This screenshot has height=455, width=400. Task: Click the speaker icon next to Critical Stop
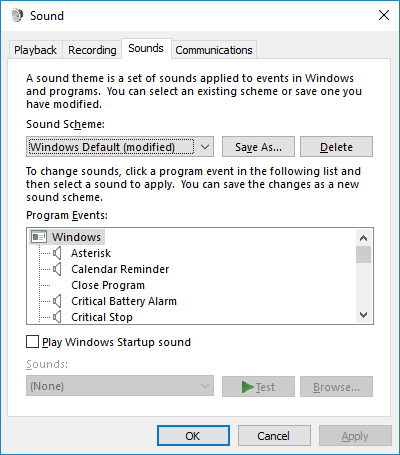(57, 317)
